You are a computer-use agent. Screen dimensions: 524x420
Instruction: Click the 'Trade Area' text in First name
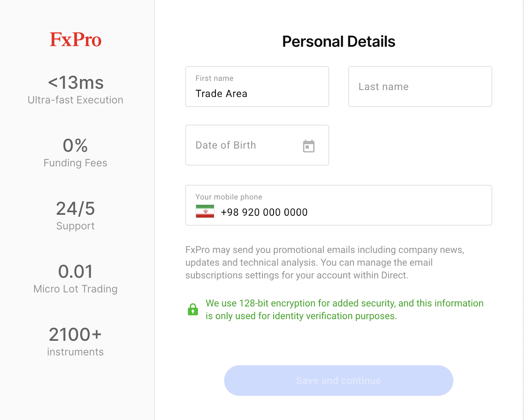tap(221, 94)
